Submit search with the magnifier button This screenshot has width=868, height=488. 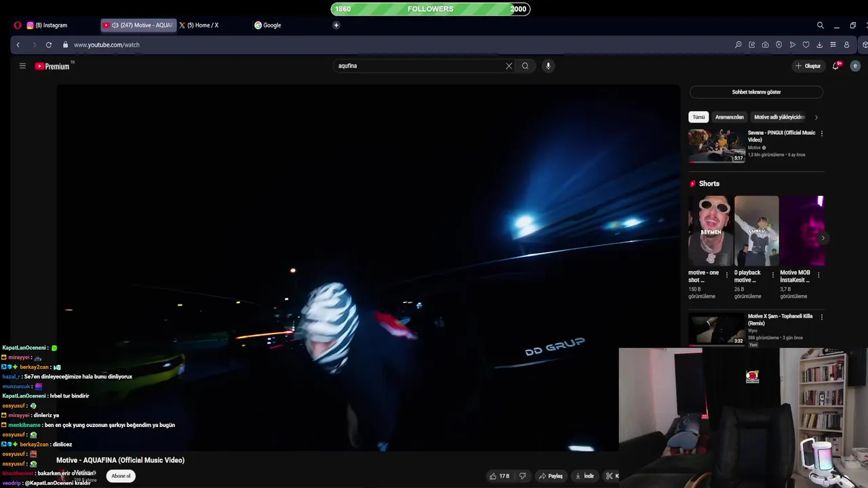pyautogui.click(x=525, y=66)
